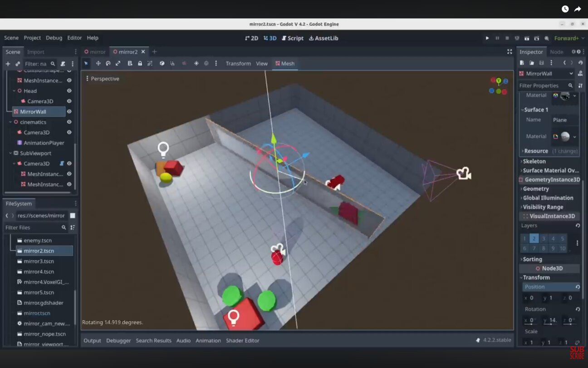The image size is (588, 368).
Task: Switch workspace to Script
Action: pos(293,38)
